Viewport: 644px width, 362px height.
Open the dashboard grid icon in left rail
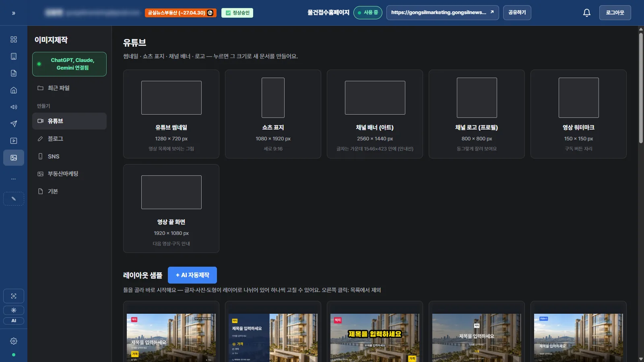[x=14, y=39]
